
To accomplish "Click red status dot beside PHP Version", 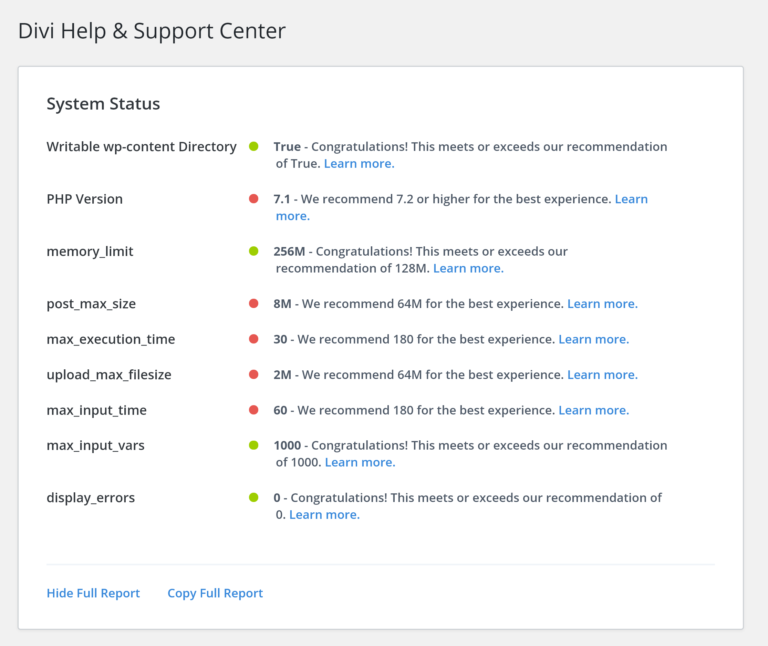I will [254, 199].
